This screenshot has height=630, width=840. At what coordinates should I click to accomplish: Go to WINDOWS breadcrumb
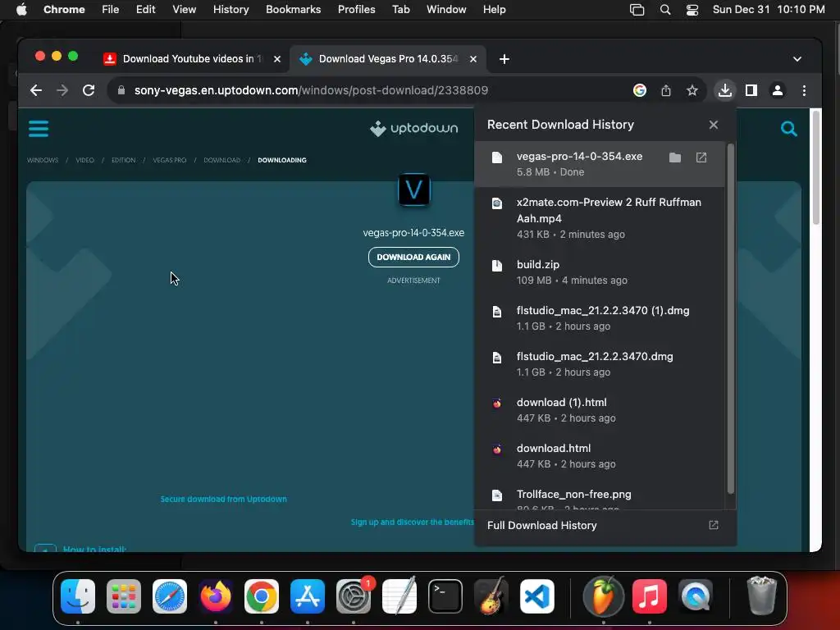point(43,160)
